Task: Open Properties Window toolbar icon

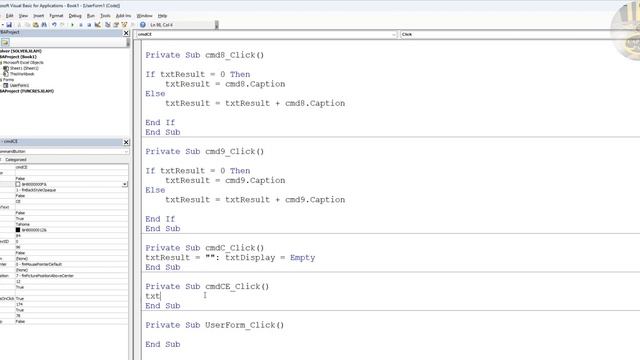Action: pos(116,25)
